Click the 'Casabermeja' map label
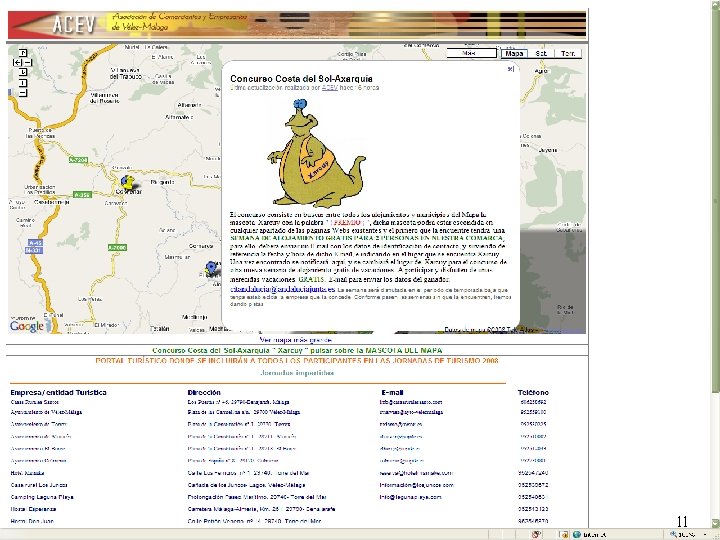 coord(51,202)
